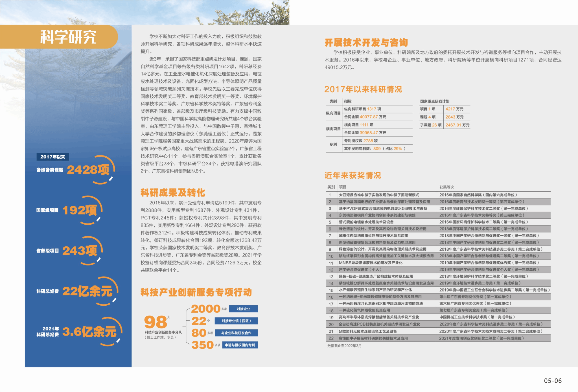Click the page number 05-06
Screen dimensions: 578x392
click(x=553, y=381)
